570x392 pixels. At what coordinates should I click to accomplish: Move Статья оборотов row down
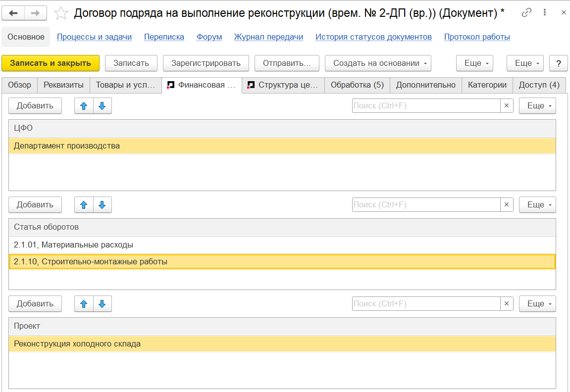pos(102,205)
